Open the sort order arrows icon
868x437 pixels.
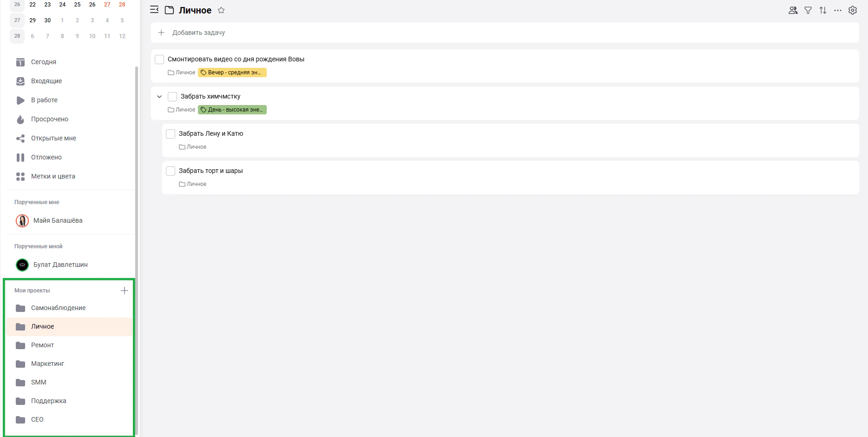point(823,10)
